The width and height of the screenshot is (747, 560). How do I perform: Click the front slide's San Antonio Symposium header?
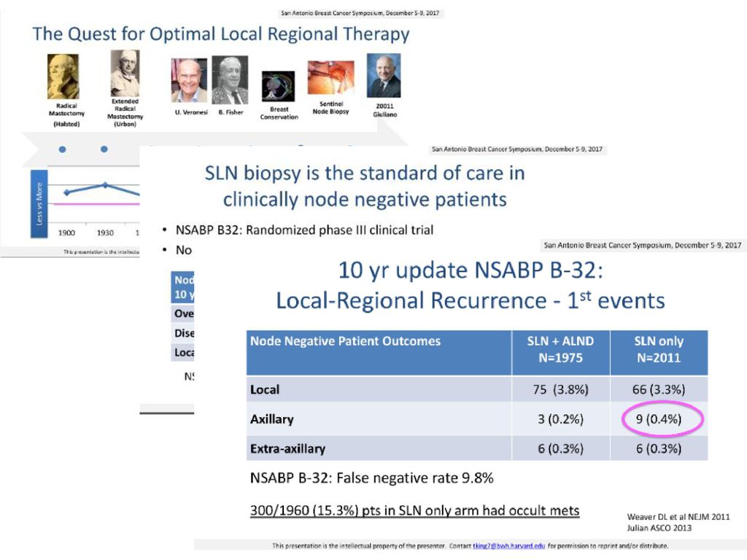click(x=643, y=245)
